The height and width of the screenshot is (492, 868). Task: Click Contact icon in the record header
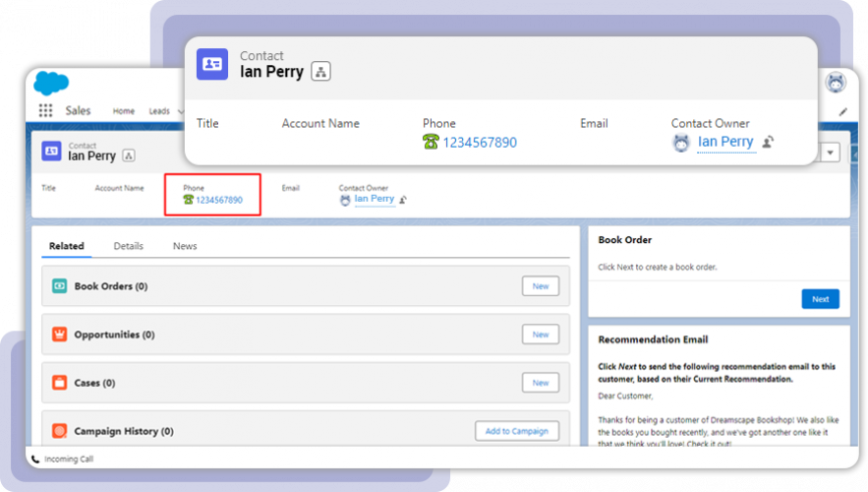51,151
